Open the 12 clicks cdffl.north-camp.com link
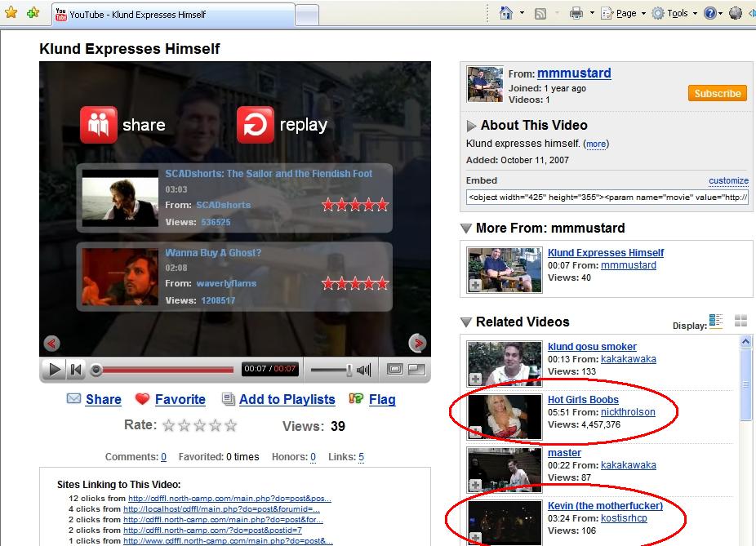This screenshot has width=756, height=546. coord(229,499)
